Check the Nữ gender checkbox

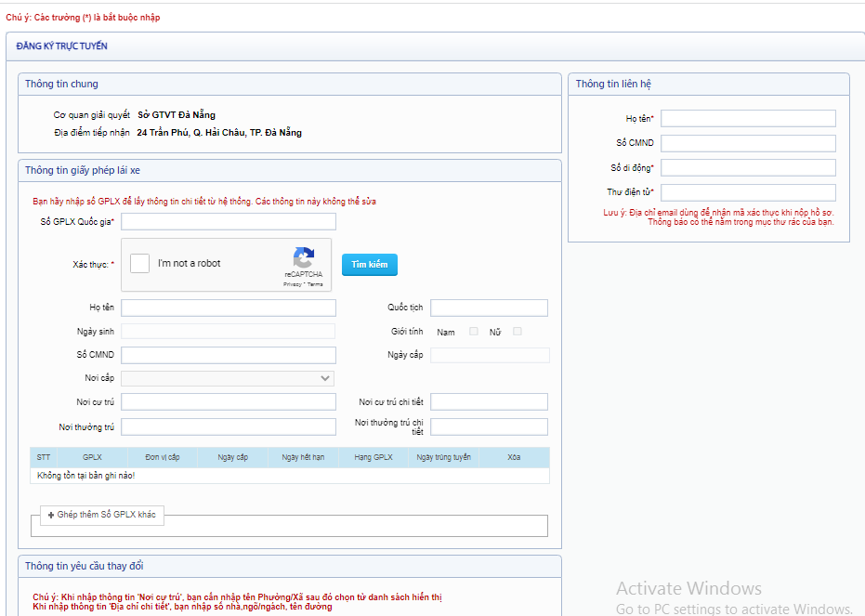tap(517, 332)
